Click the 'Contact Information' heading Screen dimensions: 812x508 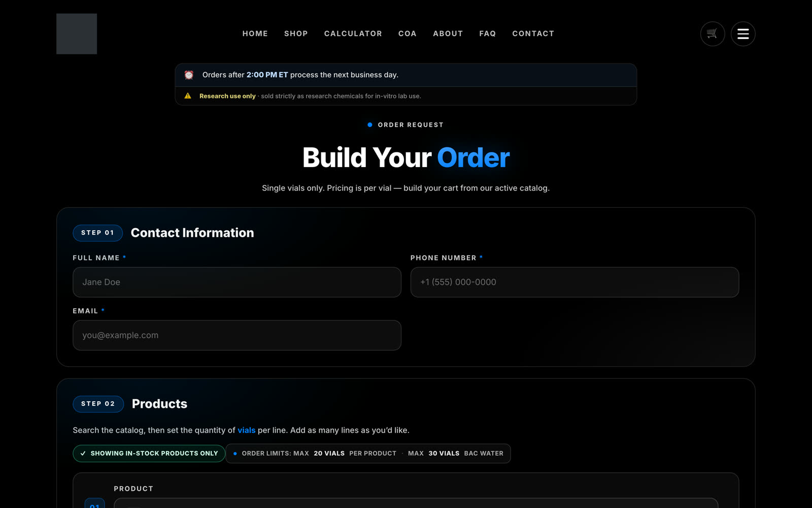(192, 233)
